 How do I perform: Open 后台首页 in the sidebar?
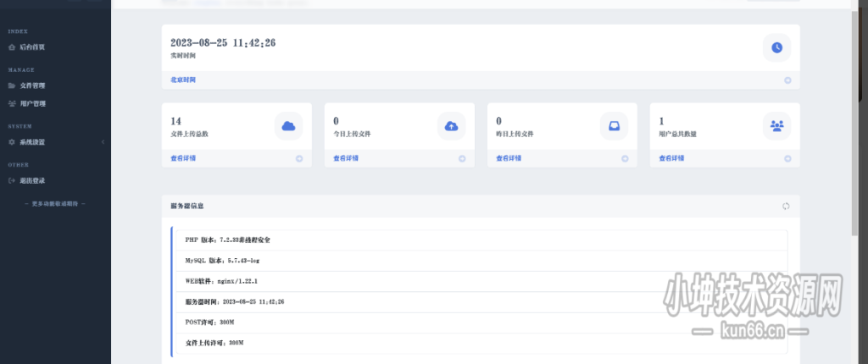[32, 47]
